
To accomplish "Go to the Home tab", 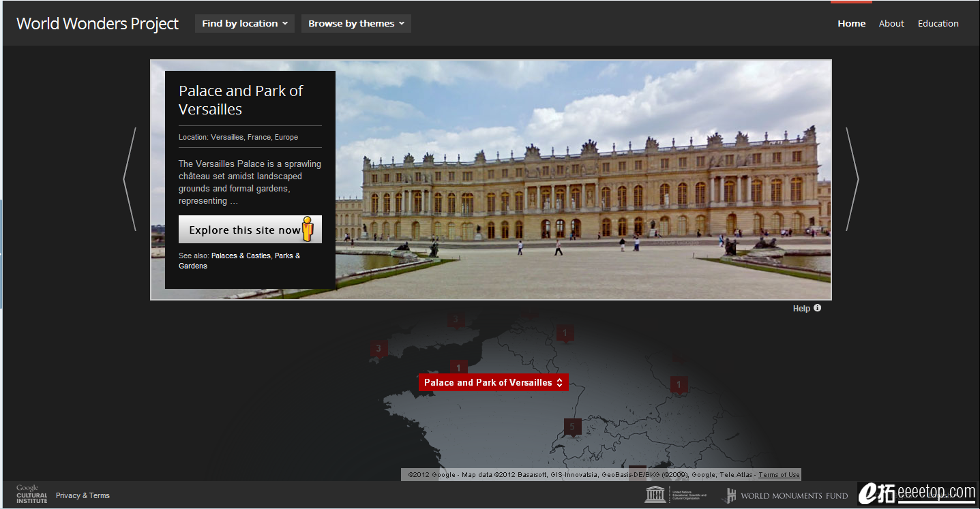I will pyautogui.click(x=851, y=23).
